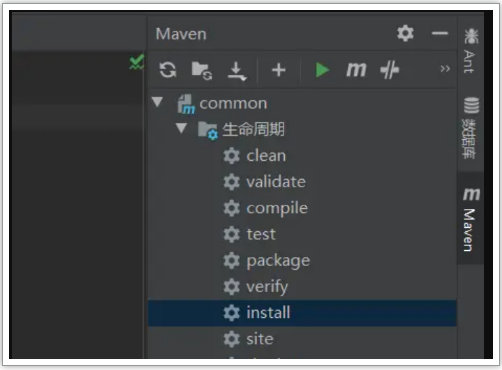Click the gear icon beside compile

232,208
